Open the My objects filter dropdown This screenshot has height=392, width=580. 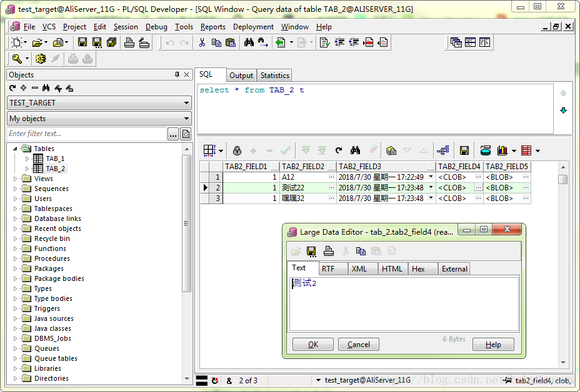[x=100, y=119]
